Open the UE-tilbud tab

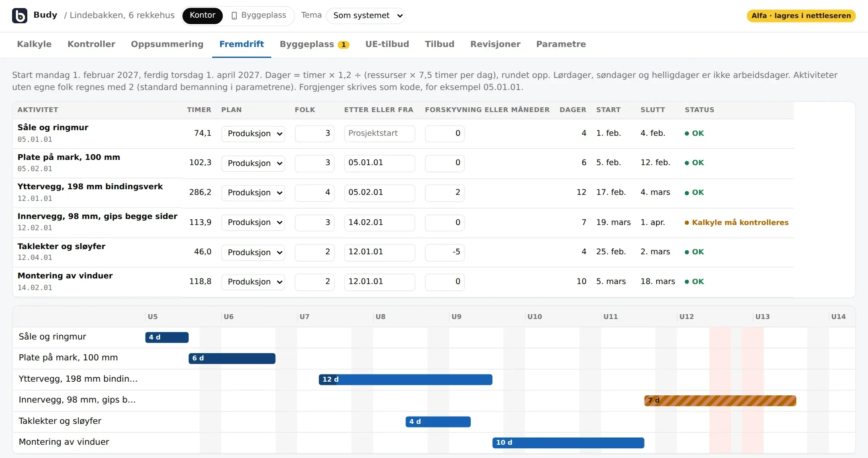click(387, 44)
